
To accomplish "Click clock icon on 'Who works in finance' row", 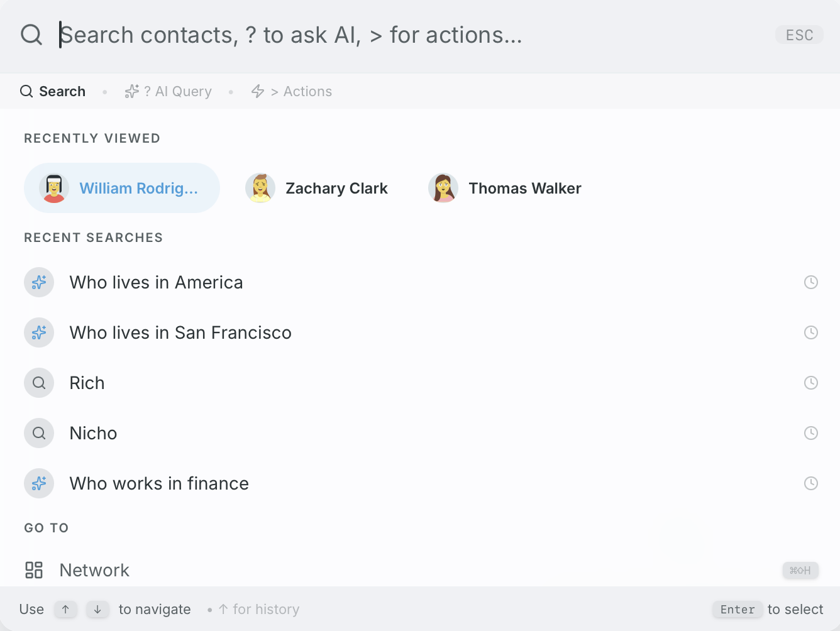I will pos(811,483).
